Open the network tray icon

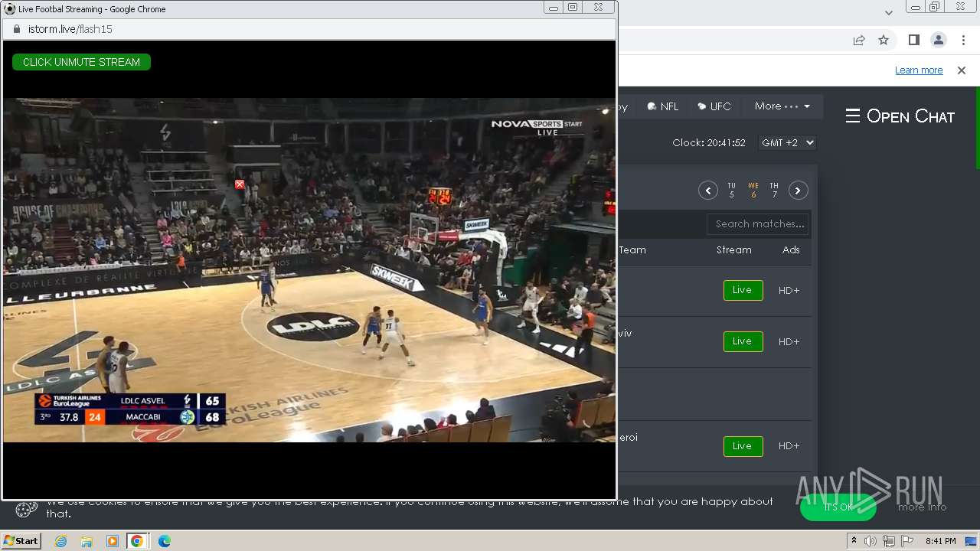tap(889, 541)
